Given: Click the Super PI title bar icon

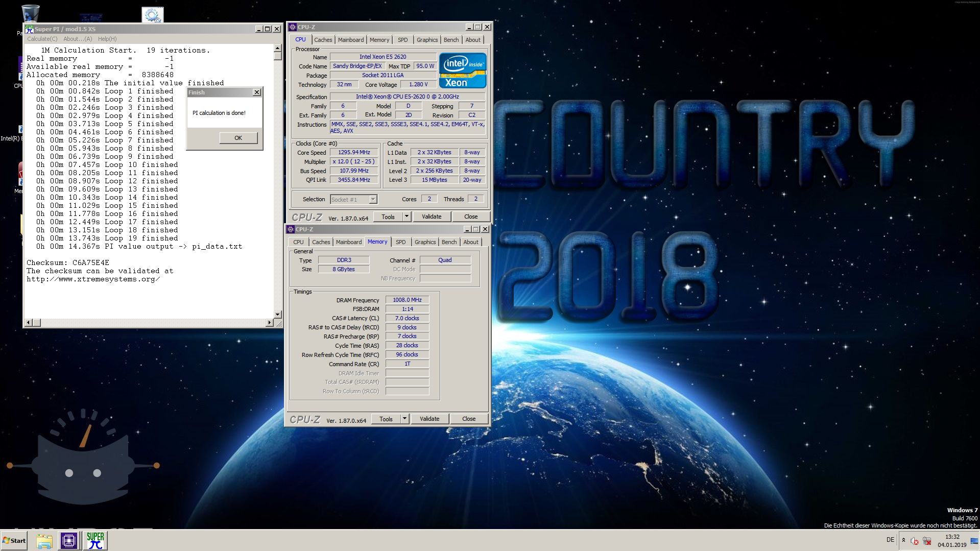Looking at the screenshot, I should coord(29,29).
